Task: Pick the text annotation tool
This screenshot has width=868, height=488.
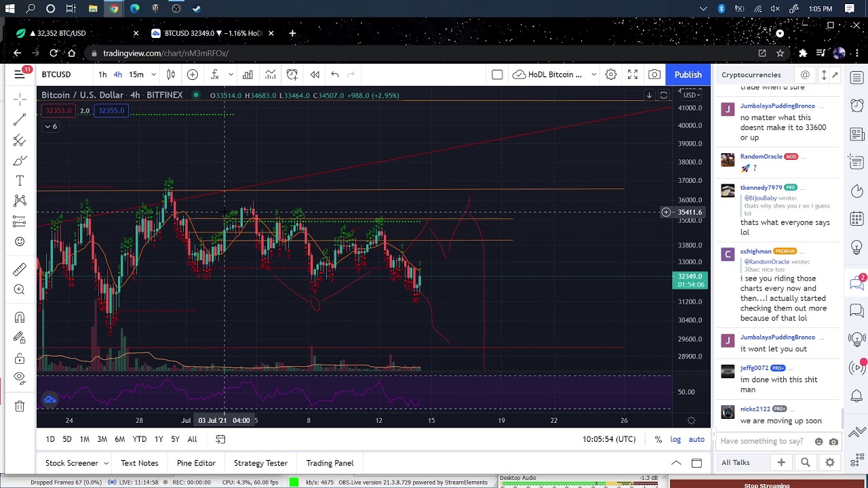Action: 20,181
